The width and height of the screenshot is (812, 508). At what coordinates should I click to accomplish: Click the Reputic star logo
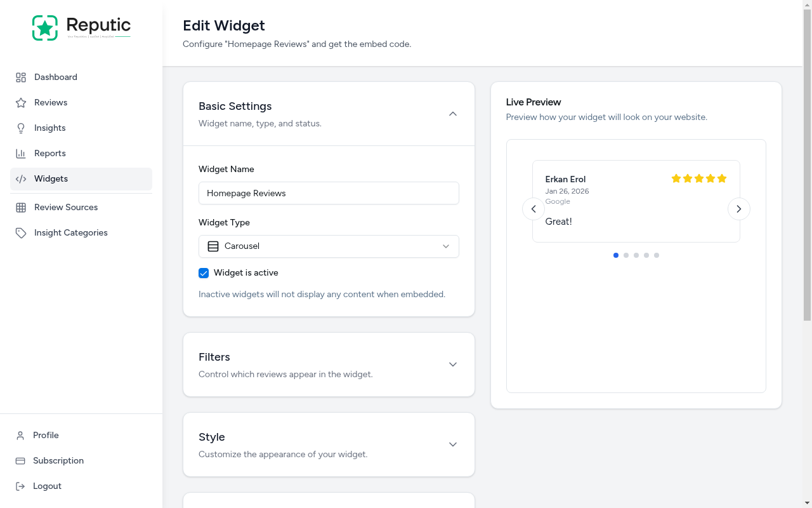point(45,27)
